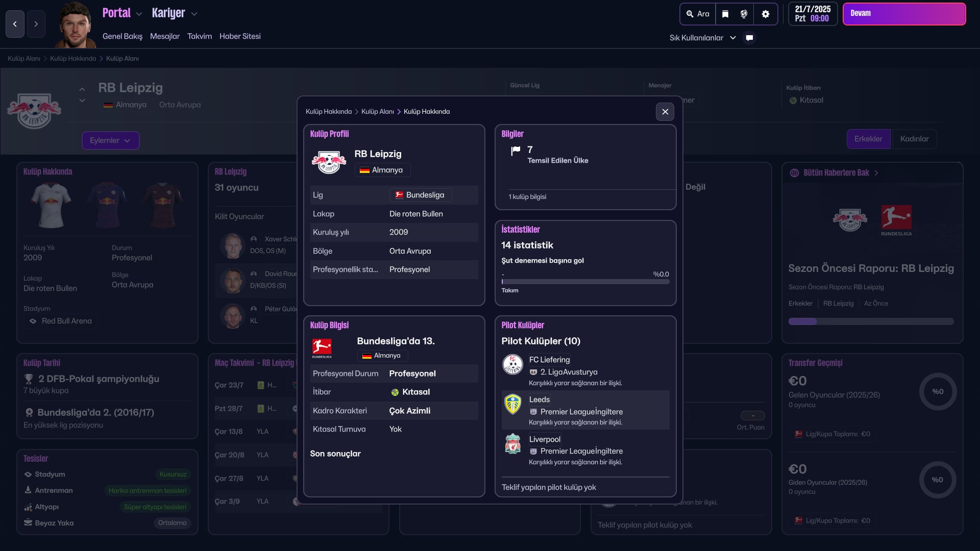Viewport: 980px width, 551px height.
Task: Click the FC Liefering club logo
Action: pyautogui.click(x=512, y=365)
